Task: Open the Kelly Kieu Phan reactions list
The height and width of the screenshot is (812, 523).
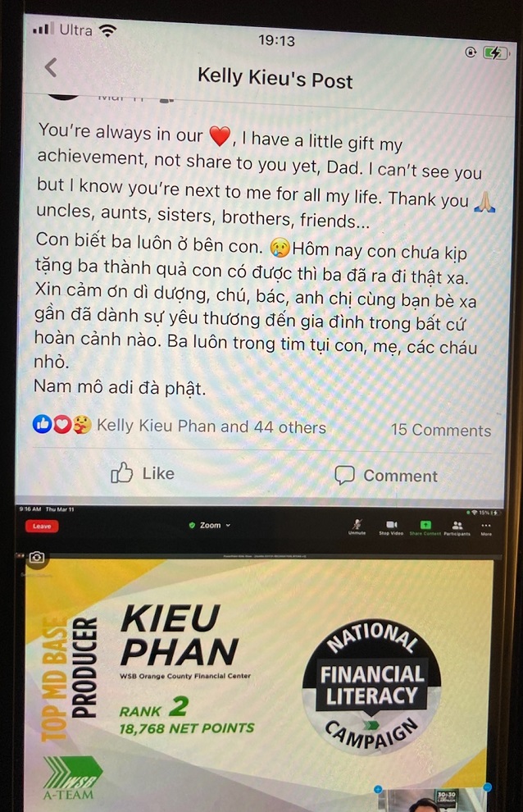Action: click(x=211, y=427)
